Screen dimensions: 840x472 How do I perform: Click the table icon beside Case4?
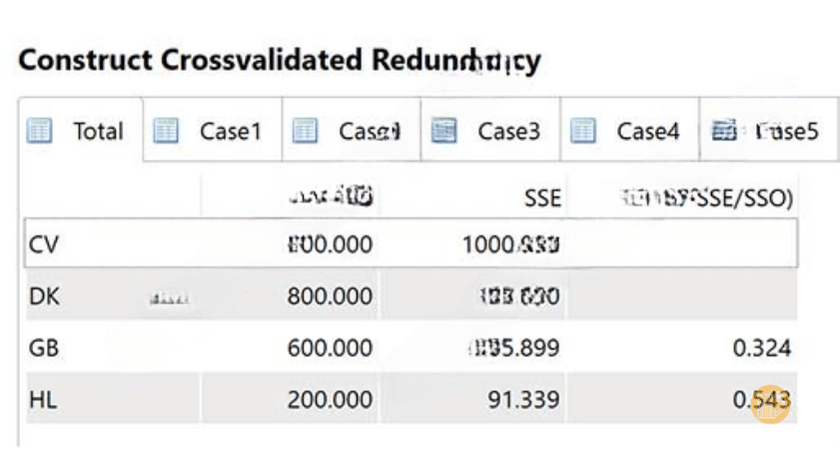[x=583, y=131]
